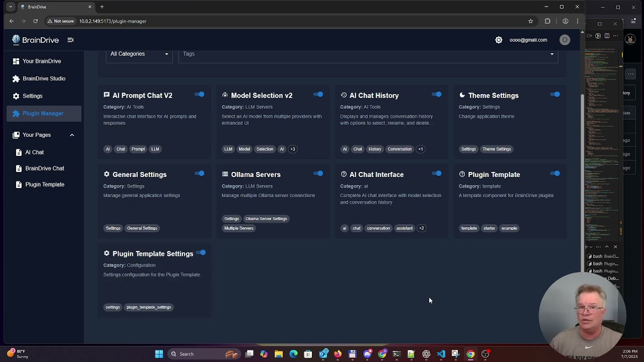
Task: Open the AI Prompt Chat V2 plugin title
Action: (142, 96)
